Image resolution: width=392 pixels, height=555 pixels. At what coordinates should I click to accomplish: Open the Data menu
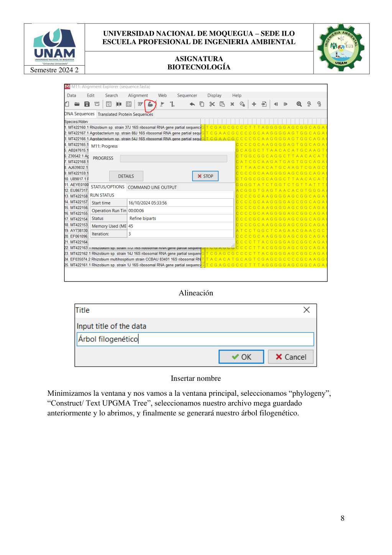click(x=72, y=96)
